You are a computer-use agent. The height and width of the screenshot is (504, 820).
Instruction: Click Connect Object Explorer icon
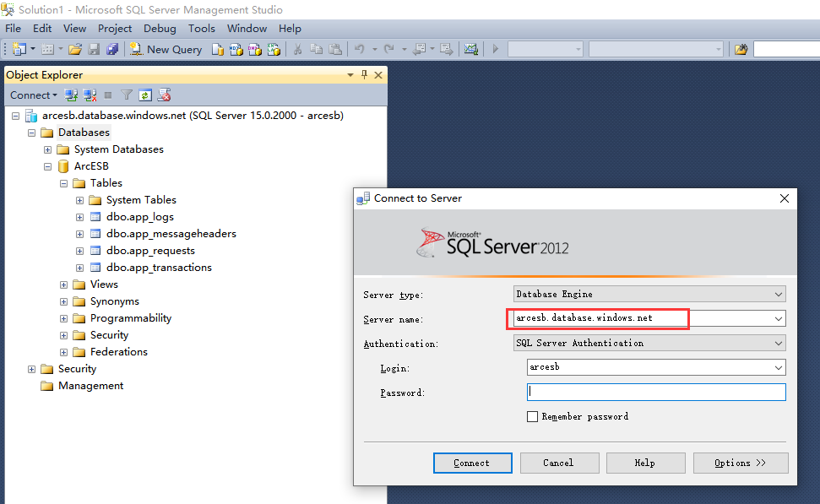coord(71,95)
